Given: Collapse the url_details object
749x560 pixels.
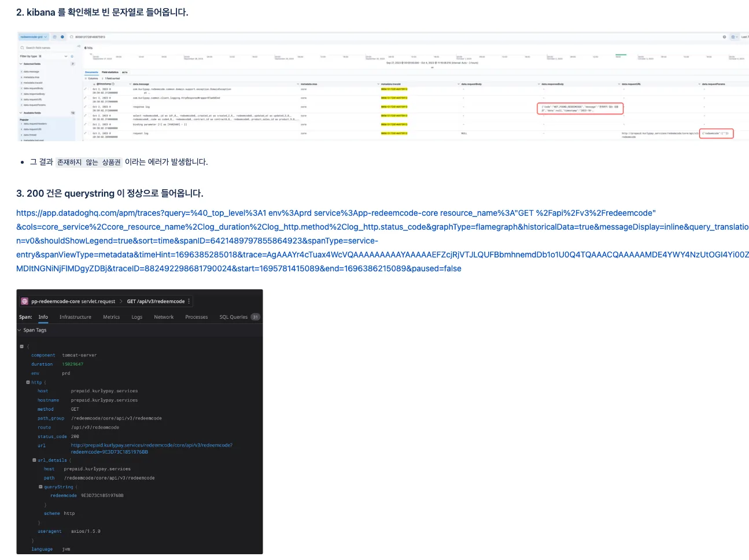Looking at the screenshot, I should pos(34,460).
